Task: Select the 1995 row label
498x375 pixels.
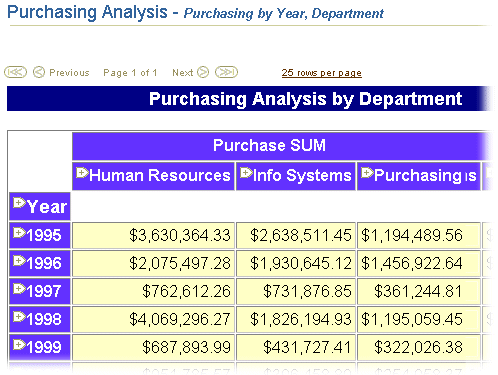Action: point(44,235)
